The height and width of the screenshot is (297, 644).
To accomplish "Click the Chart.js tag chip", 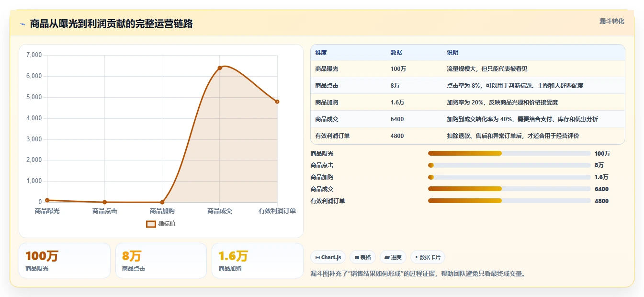I will (328, 257).
